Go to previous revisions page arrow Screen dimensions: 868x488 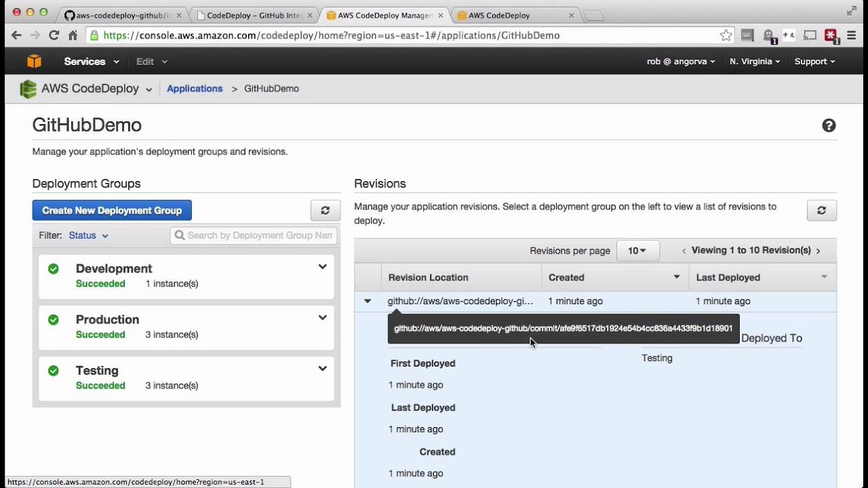click(x=684, y=251)
